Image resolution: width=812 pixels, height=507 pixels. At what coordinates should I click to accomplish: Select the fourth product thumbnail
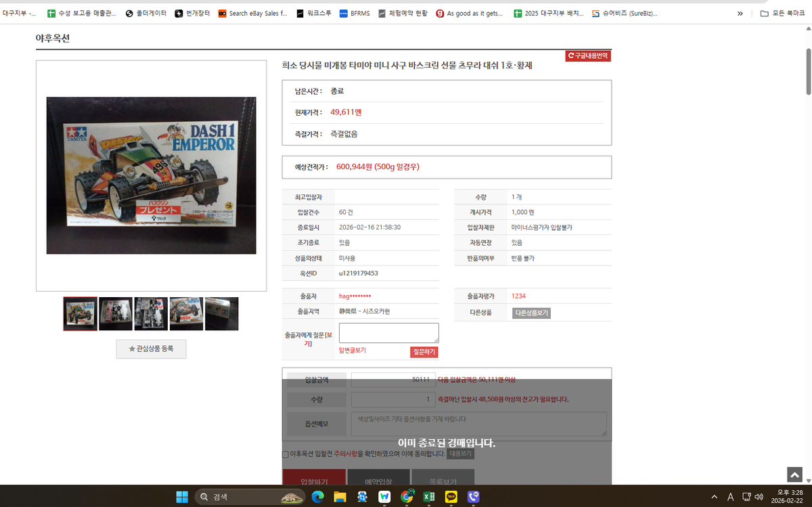click(186, 314)
